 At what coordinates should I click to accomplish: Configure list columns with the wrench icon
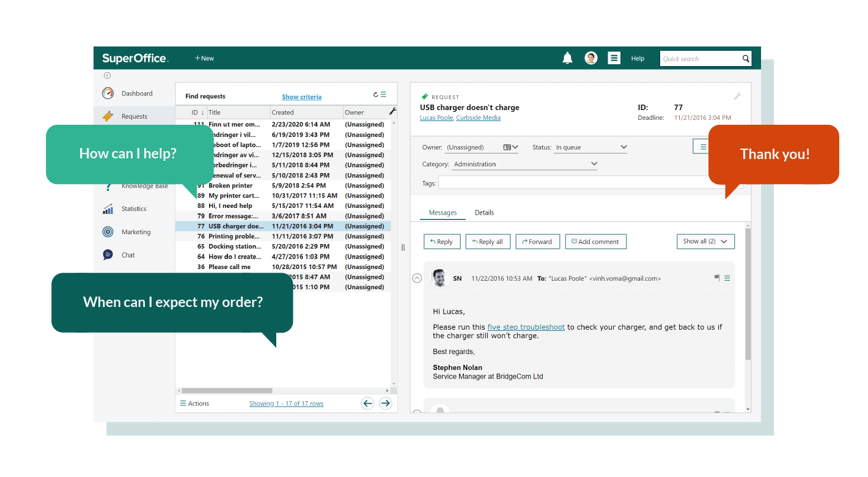click(392, 111)
